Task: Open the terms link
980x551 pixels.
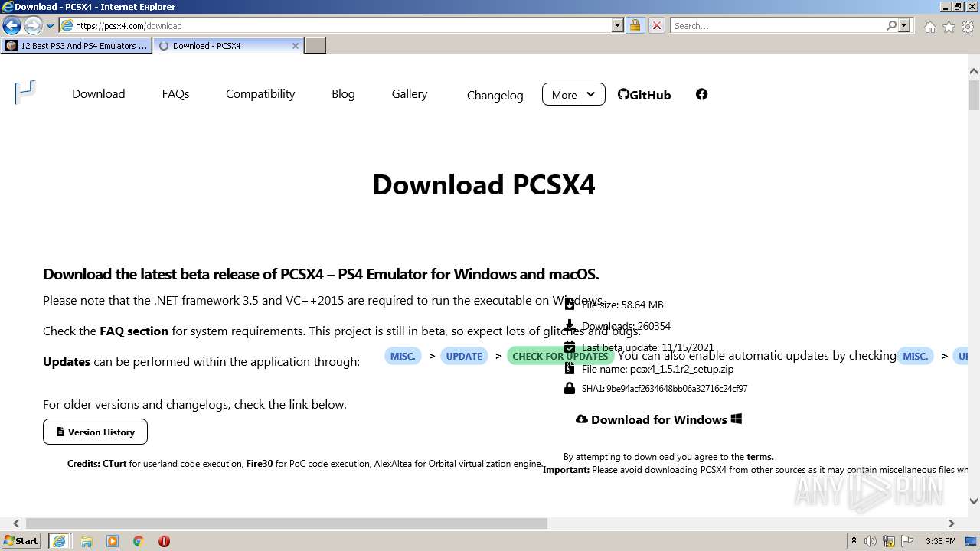Action: click(x=760, y=456)
